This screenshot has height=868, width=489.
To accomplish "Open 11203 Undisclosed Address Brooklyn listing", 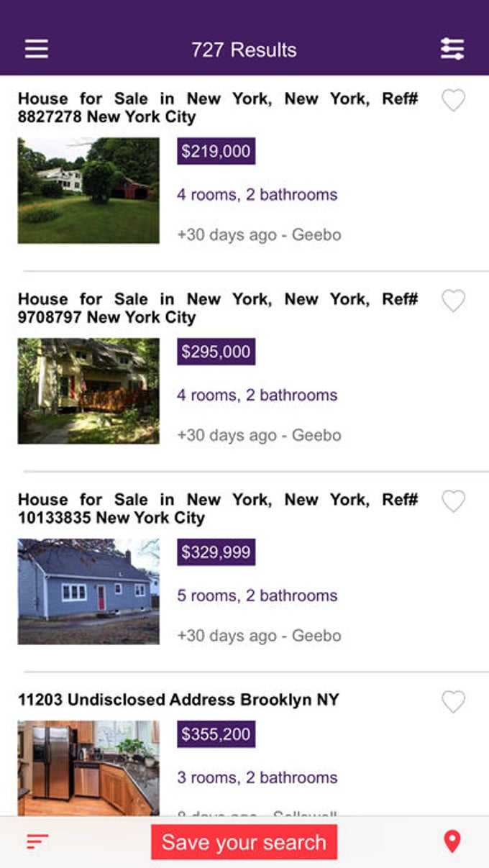I will tap(178, 700).
